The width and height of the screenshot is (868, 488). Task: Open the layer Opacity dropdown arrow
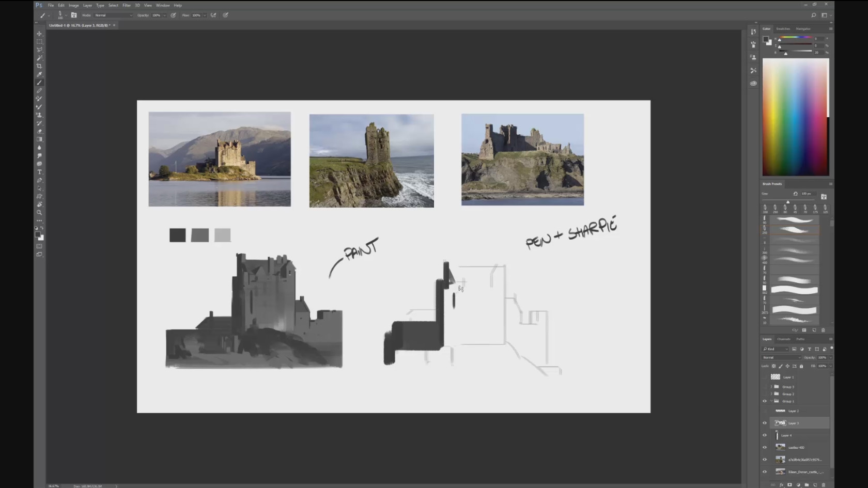[830, 357]
